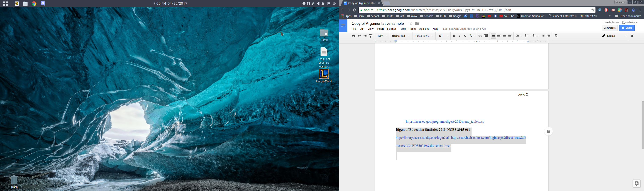Center align the text
This screenshot has width=644, height=191.
pos(499,36)
